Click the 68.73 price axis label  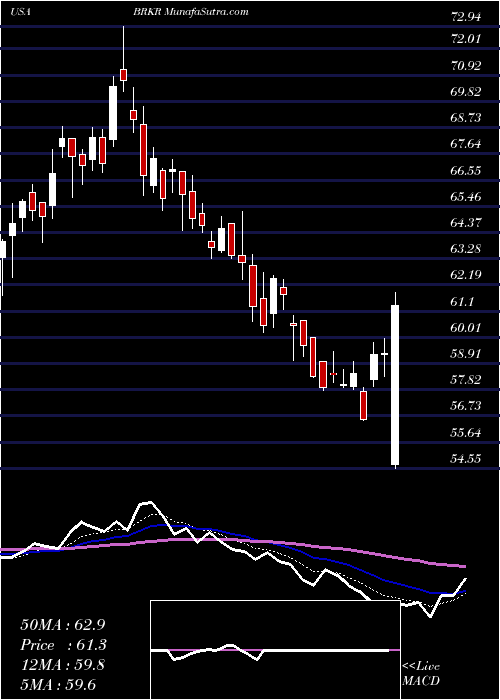(467, 117)
